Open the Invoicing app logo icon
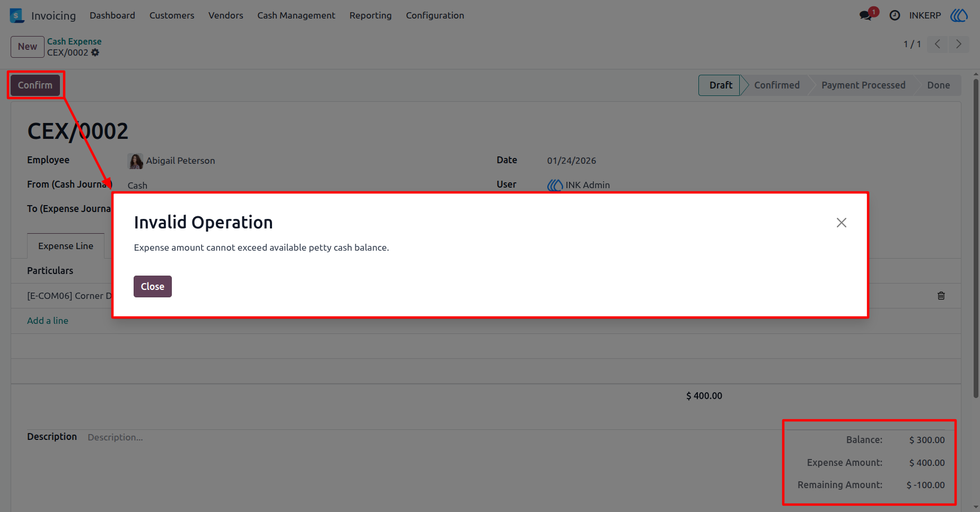Screen dimensions: 980x512 click(x=17, y=15)
